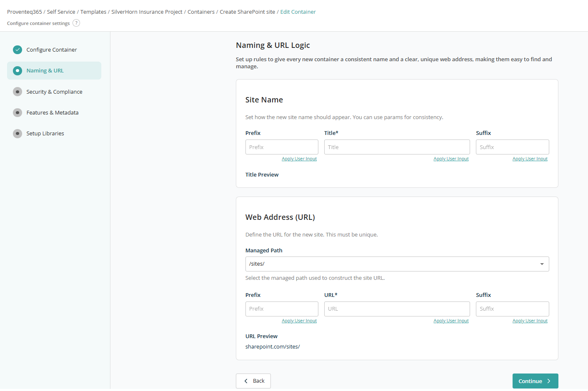This screenshot has height=391, width=588.
Task: Click the help question-mark icon beside Configure container settings
Action: click(x=76, y=23)
